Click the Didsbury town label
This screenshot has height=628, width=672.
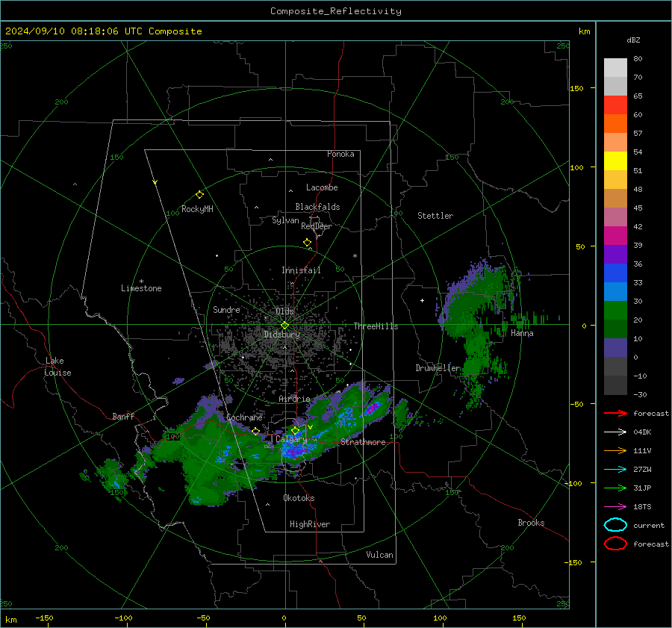click(281, 335)
